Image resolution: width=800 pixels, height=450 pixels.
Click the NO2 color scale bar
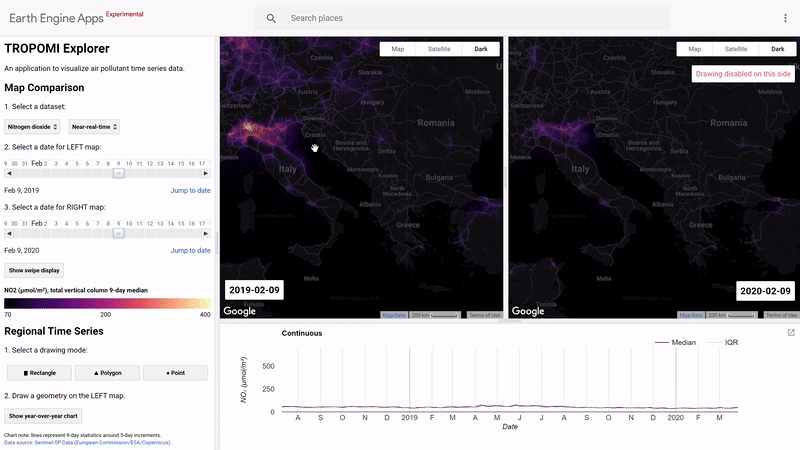click(x=107, y=303)
